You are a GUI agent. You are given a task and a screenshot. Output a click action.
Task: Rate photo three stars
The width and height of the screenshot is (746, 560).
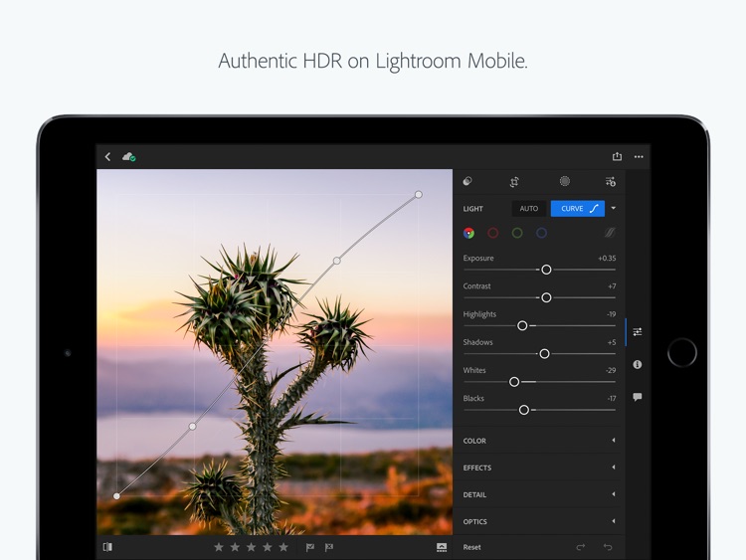pos(252,547)
